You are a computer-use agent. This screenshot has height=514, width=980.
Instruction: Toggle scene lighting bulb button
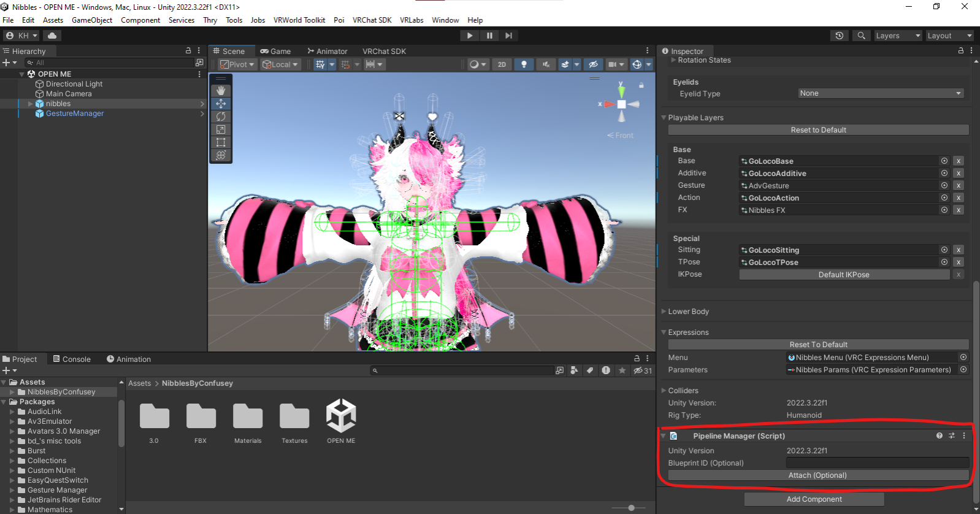pos(524,64)
